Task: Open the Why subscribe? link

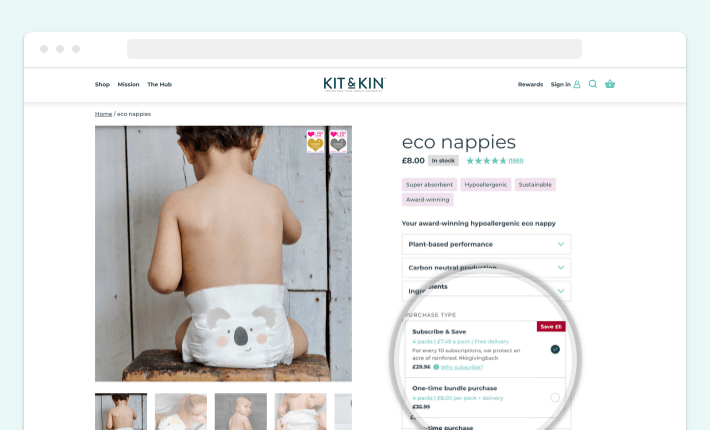Action: pyautogui.click(x=462, y=367)
